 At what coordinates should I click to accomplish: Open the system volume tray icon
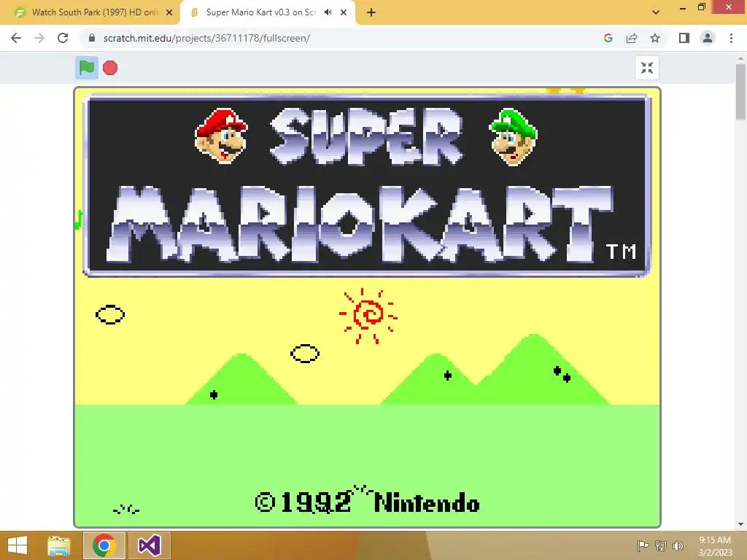(678, 545)
